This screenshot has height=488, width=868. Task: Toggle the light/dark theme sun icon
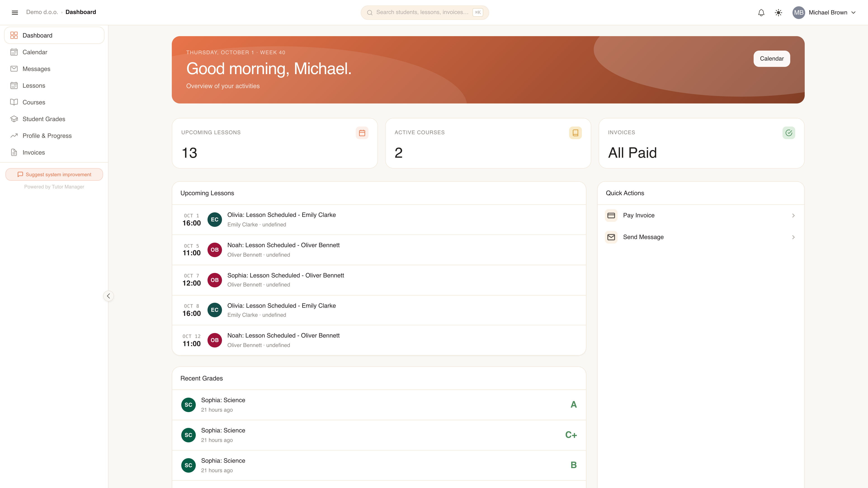[778, 12]
